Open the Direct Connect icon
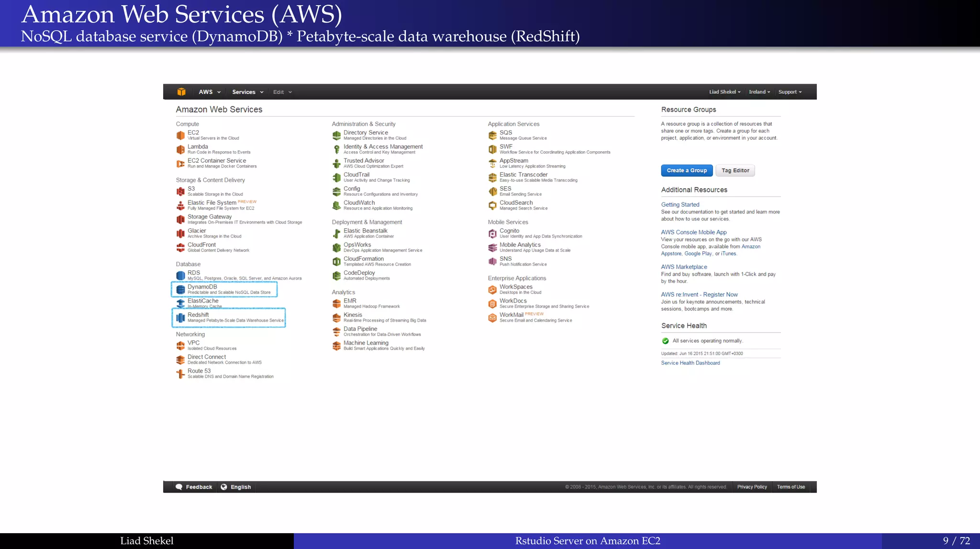The image size is (980, 549). (x=180, y=359)
